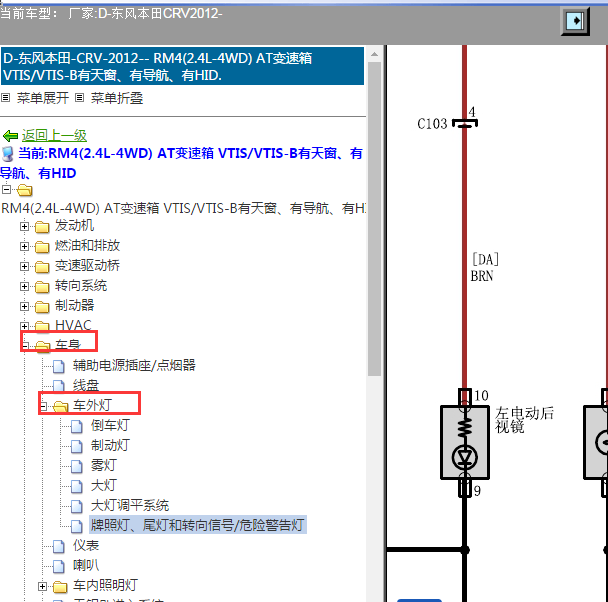Click the 大灯 document icon

(77, 486)
